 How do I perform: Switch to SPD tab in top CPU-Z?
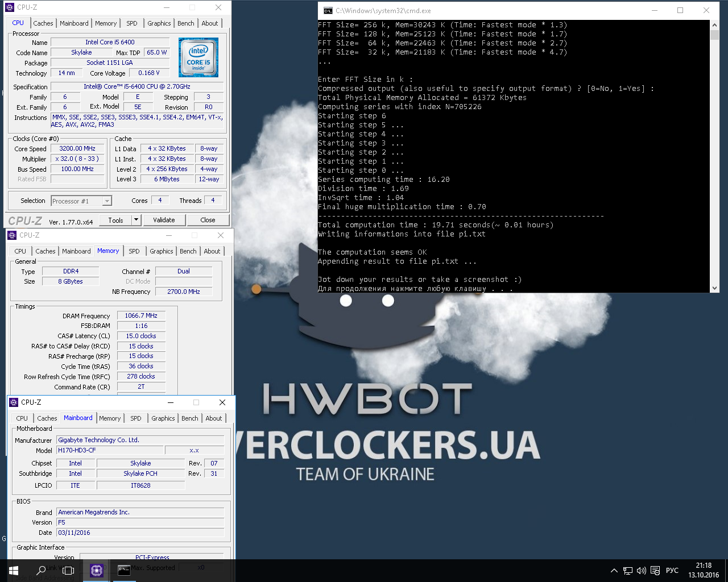coord(132,23)
